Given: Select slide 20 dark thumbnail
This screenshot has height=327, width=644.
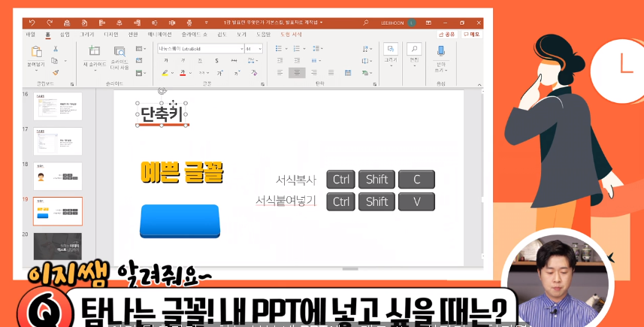Looking at the screenshot, I should pyautogui.click(x=58, y=247).
